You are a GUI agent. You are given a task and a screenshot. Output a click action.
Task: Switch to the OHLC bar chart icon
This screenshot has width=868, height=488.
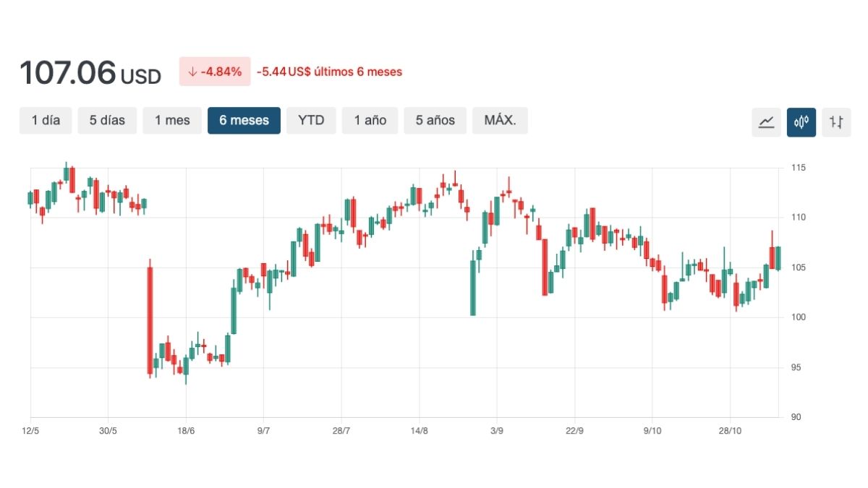pos(836,122)
